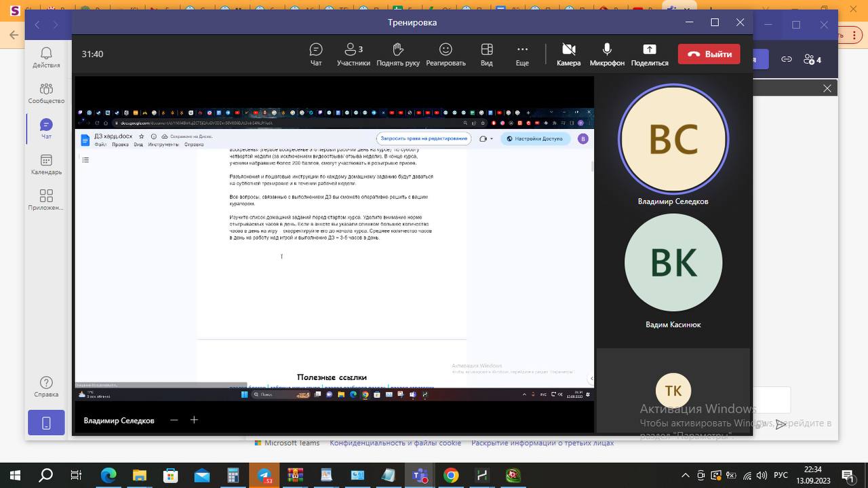Screen dimensions: 868x488
Task: Open participants icon showing 4 in background
Action: point(812,60)
